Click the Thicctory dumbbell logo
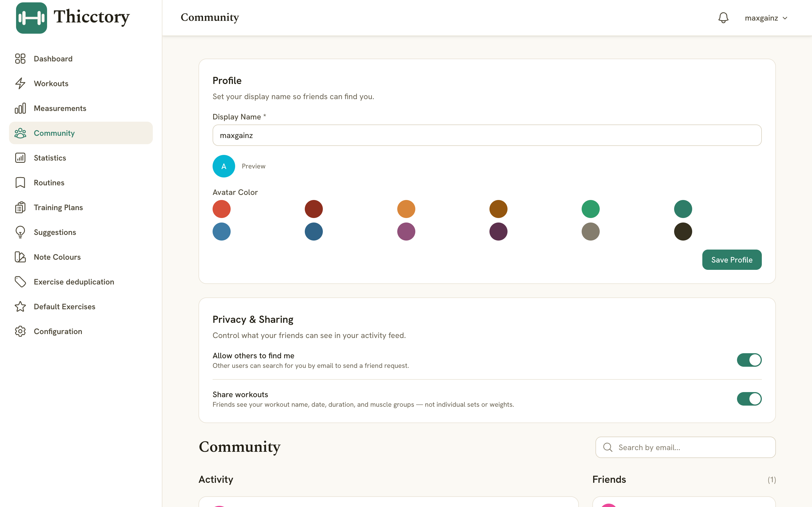This screenshot has height=507, width=812. pos(32,18)
